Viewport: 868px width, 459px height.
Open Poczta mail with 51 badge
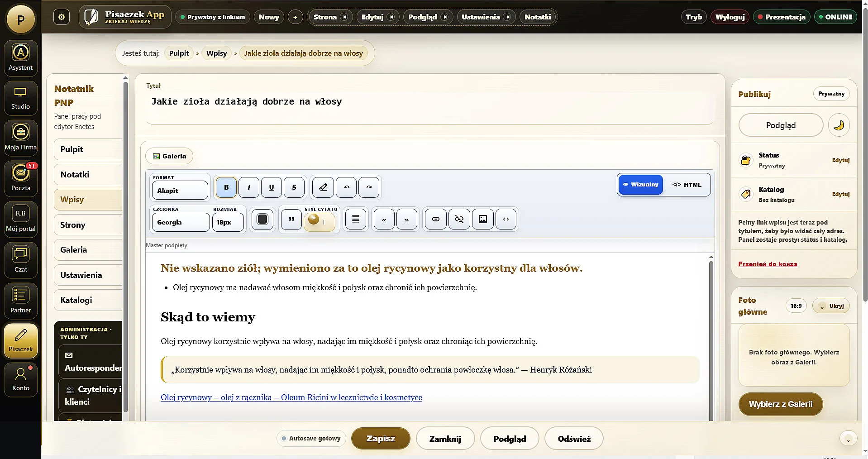pos(20,178)
